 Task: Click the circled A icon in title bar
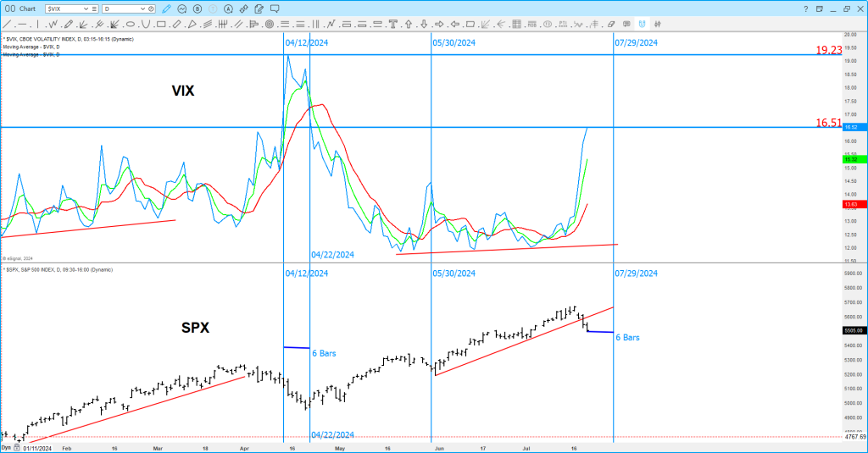[x=229, y=8]
